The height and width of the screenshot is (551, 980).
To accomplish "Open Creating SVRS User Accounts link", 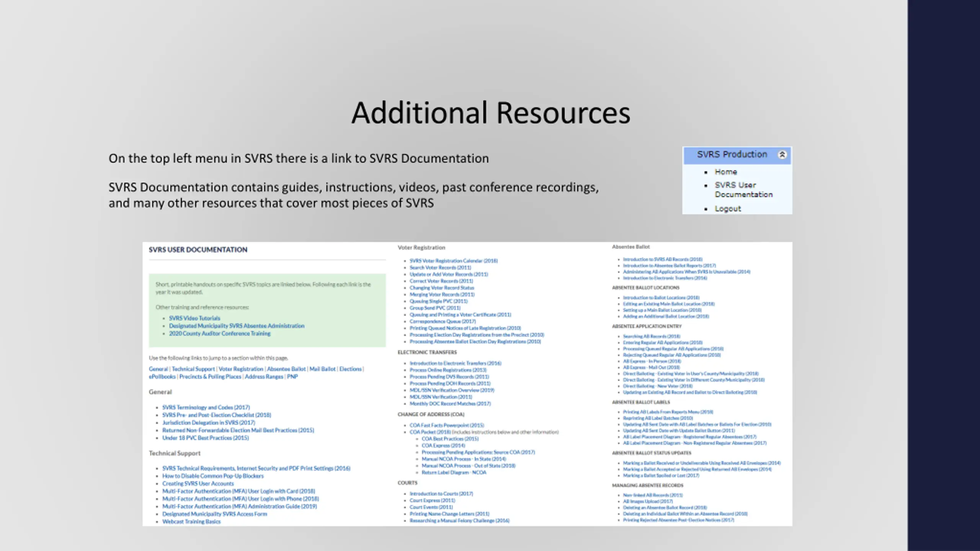I will [198, 484].
